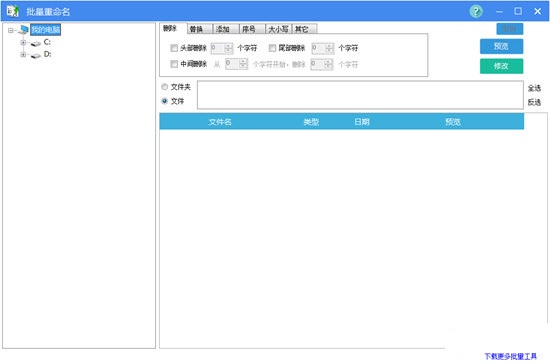The height and width of the screenshot is (364, 550).
Task: Switch to the 大小写 tab
Action: tap(279, 29)
